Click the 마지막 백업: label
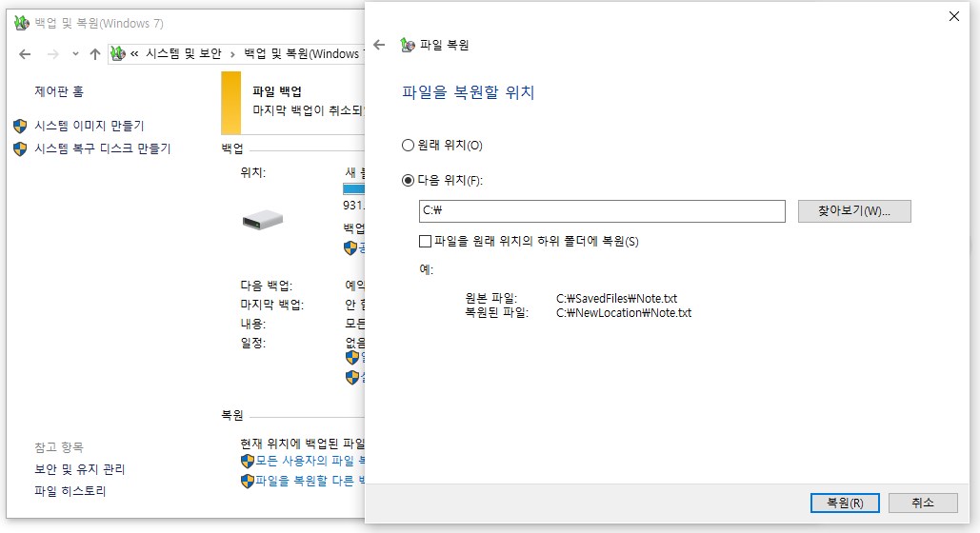The height and width of the screenshot is (533, 980). coord(271,305)
